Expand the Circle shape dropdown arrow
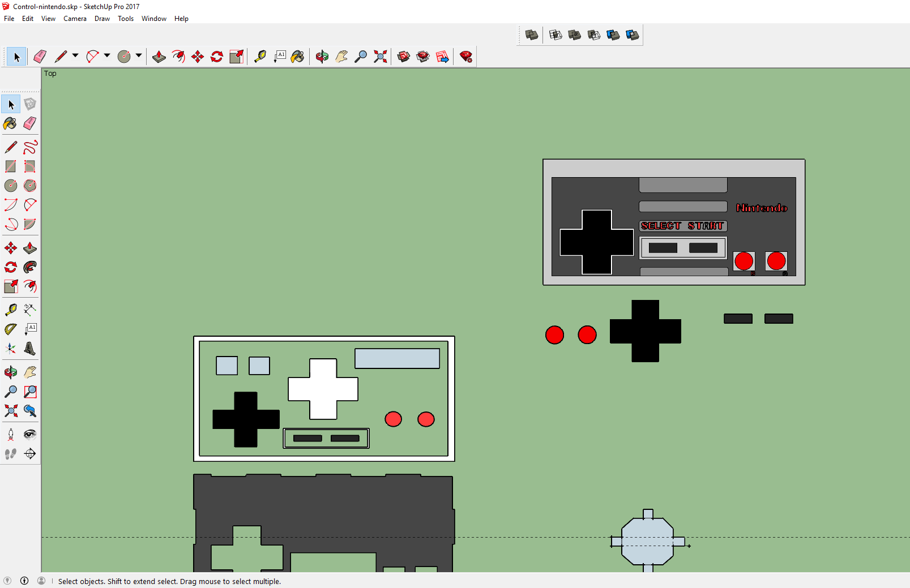This screenshot has width=910, height=588. point(139,56)
